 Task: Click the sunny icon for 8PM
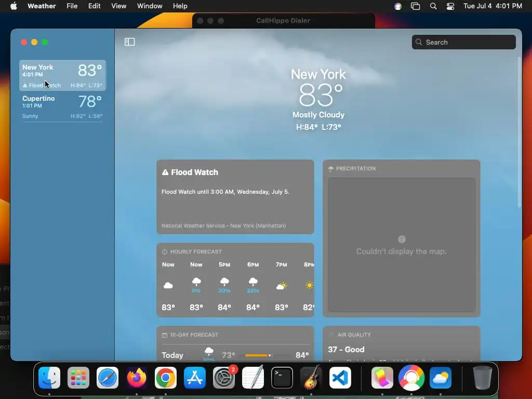click(x=310, y=285)
